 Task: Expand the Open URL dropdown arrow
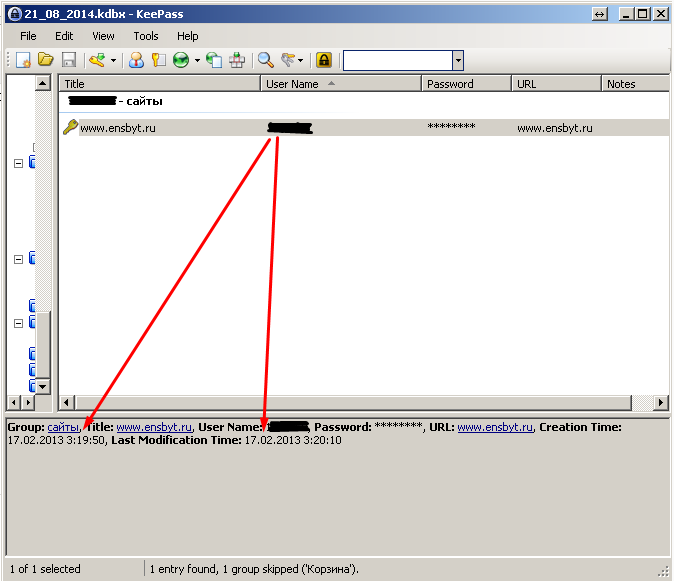point(197,60)
